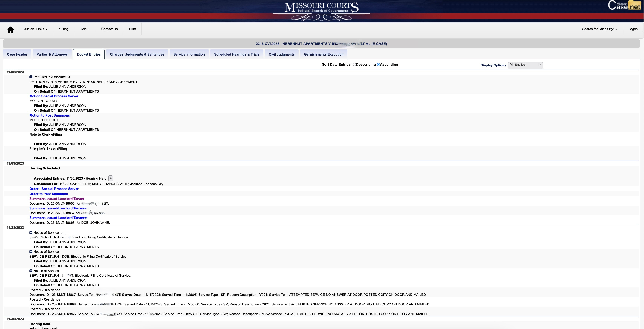
Task: Open the Help dropdown menu
Action: (85, 29)
